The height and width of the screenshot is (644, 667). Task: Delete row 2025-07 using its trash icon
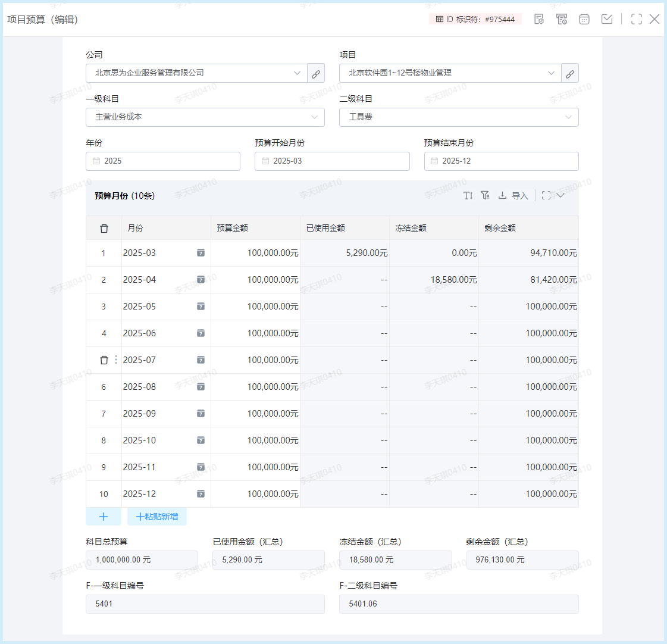pyautogui.click(x=104, y=360)
